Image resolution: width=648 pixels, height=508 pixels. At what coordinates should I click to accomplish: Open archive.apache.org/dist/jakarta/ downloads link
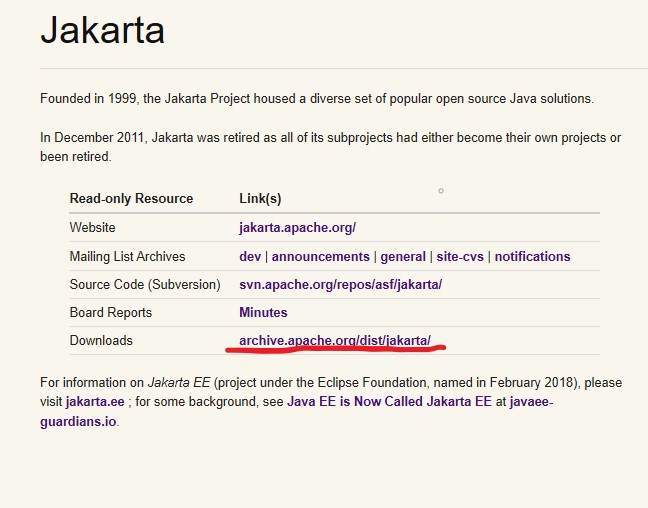[335, 340]
